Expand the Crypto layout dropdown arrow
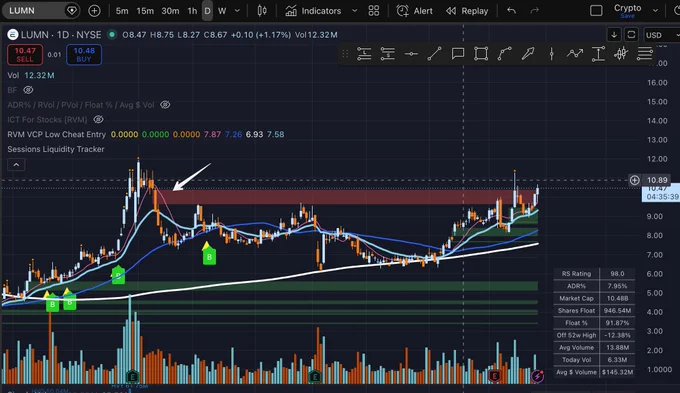The width and height of the screenshot is (680, 393). pos(655,11)
